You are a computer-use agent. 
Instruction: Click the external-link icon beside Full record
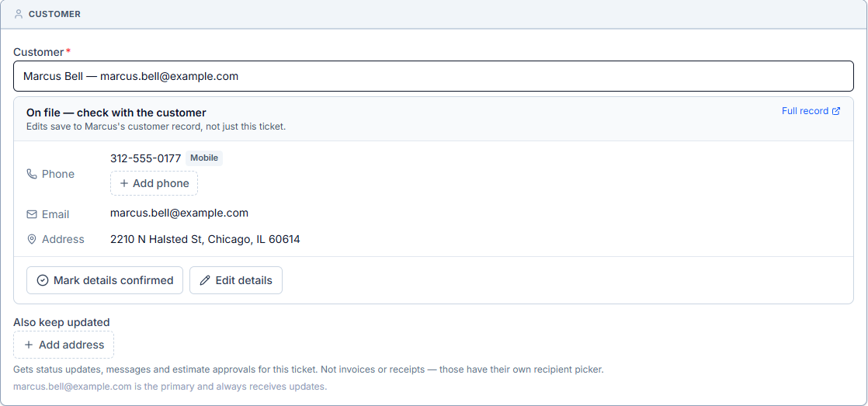coord(836,111)
